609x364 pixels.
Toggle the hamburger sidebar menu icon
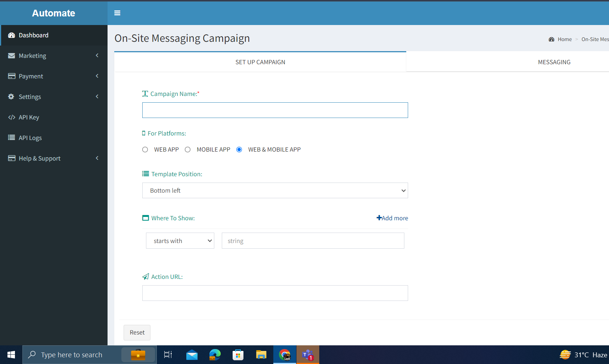point(117,13)
